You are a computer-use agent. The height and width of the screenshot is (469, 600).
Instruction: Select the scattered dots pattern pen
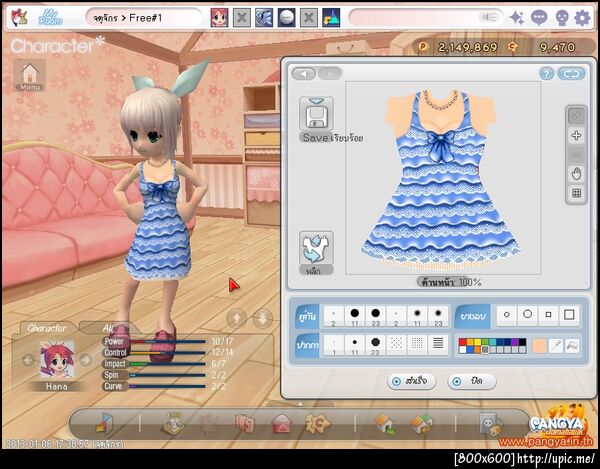(x=396, y=344)
